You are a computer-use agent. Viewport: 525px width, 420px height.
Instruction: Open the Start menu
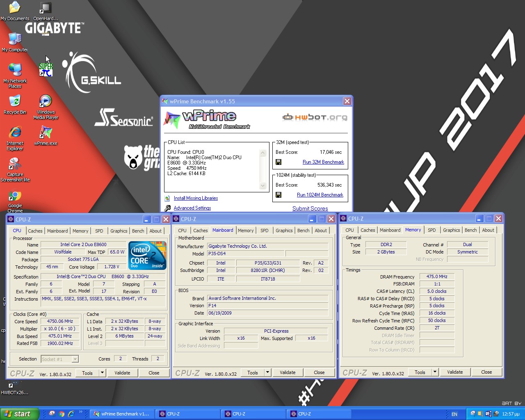(x=20, y=414)
